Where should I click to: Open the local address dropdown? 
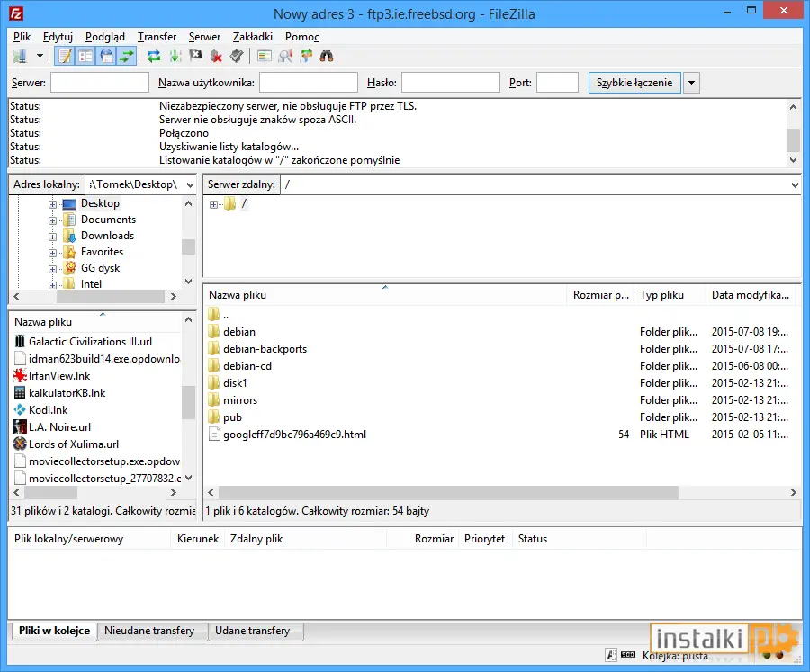[x=192, y=184]
